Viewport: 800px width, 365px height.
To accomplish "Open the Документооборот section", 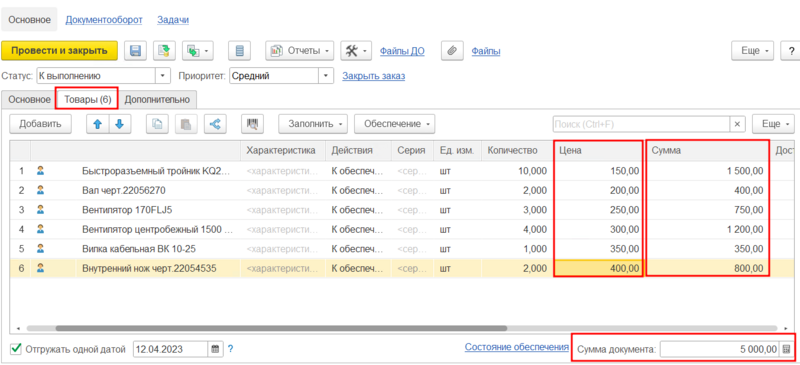I will click(104, 20).
